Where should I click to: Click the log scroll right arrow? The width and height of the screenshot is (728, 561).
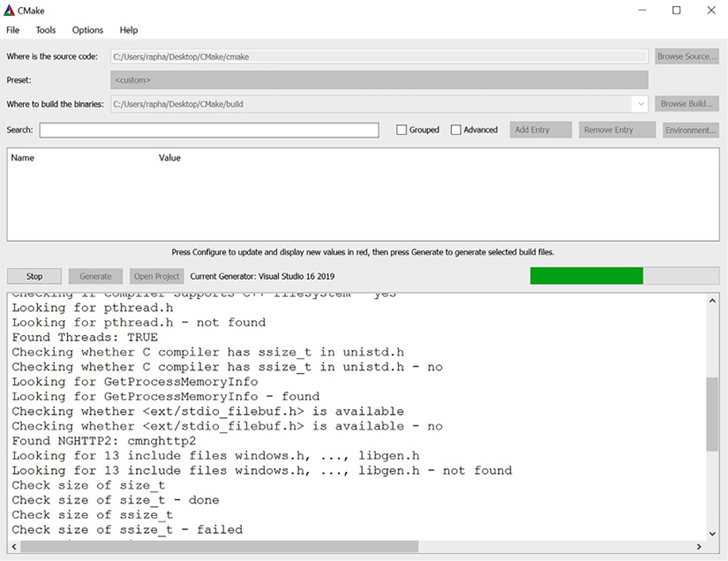pyautogui.click(x=699, y=547)
